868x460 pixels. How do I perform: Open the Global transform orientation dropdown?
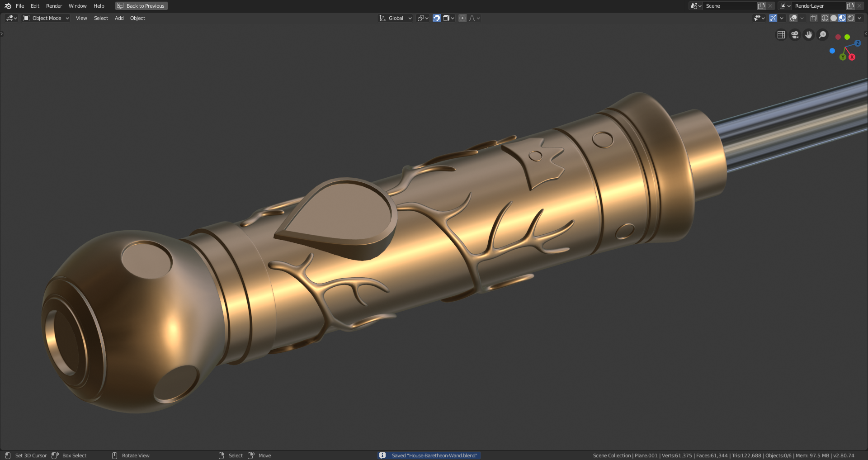[x=396, y=18]
